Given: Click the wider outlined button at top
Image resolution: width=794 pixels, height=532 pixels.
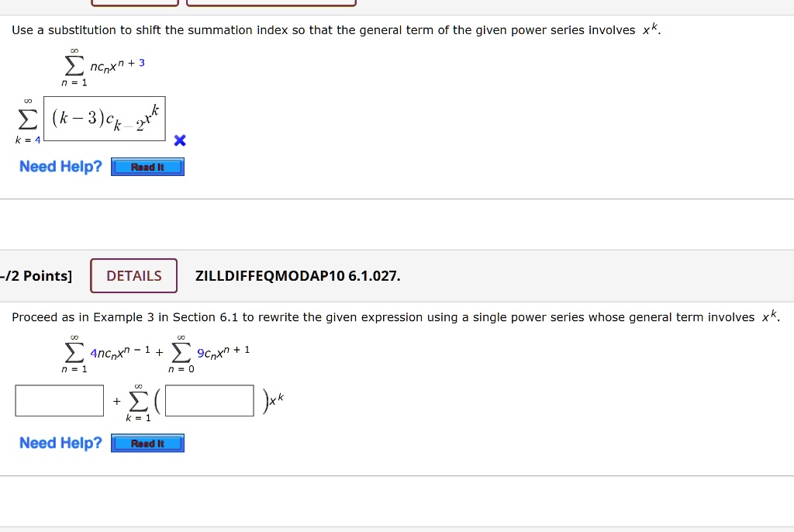Looking at the screenshot, I should 270,2.
